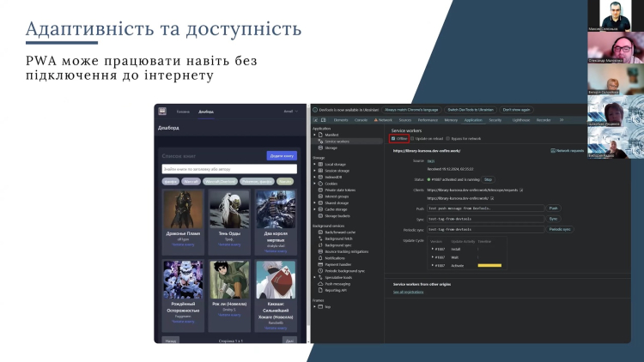
Task: Enable the Bypass for network checkbox
Action: (x=449, y=138)
